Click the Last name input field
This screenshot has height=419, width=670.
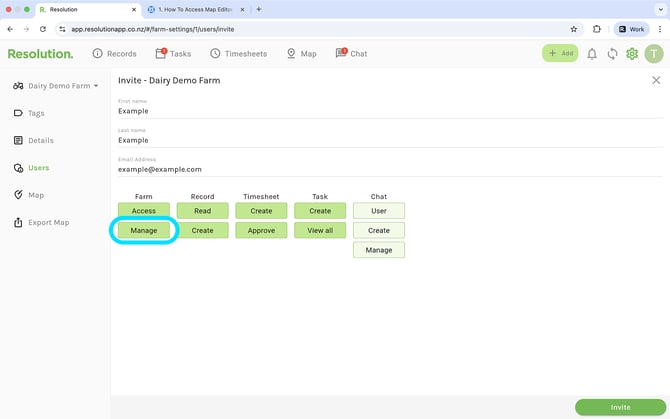[390, 140]
